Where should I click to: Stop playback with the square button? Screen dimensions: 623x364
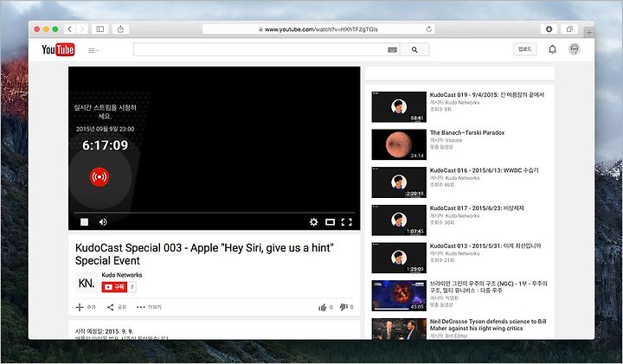tap(84, 222)
